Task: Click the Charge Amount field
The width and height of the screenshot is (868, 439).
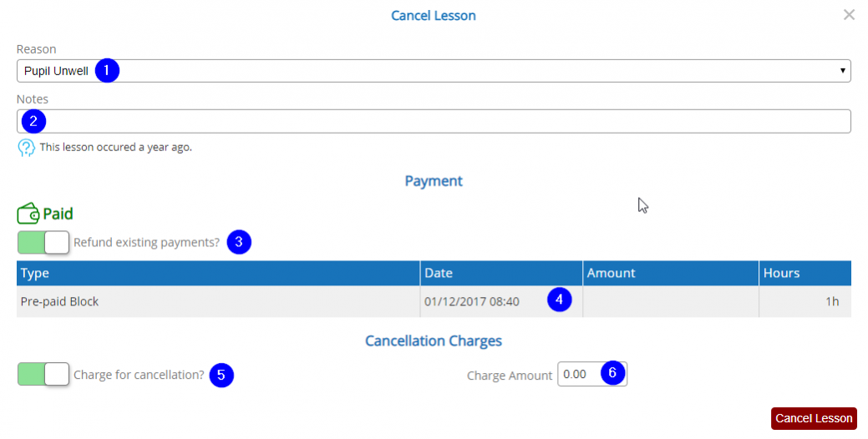Action: point(591,374)
